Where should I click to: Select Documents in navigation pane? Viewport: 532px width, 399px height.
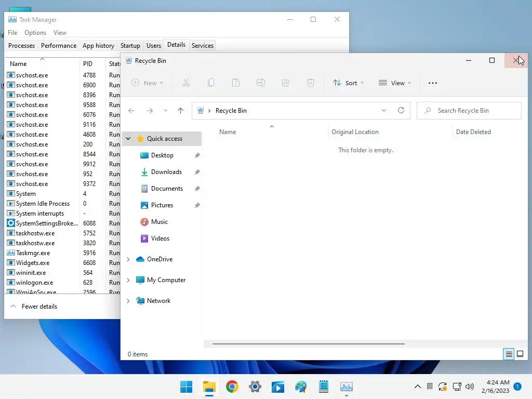(167, 189)
